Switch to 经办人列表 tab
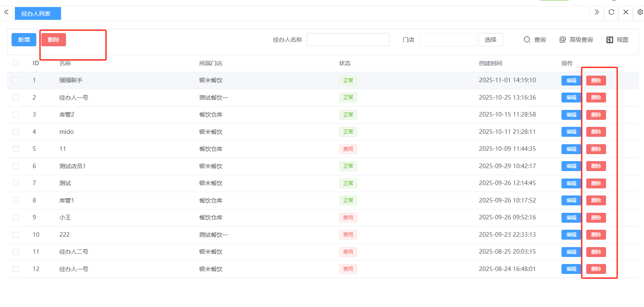 click(38, 14)
